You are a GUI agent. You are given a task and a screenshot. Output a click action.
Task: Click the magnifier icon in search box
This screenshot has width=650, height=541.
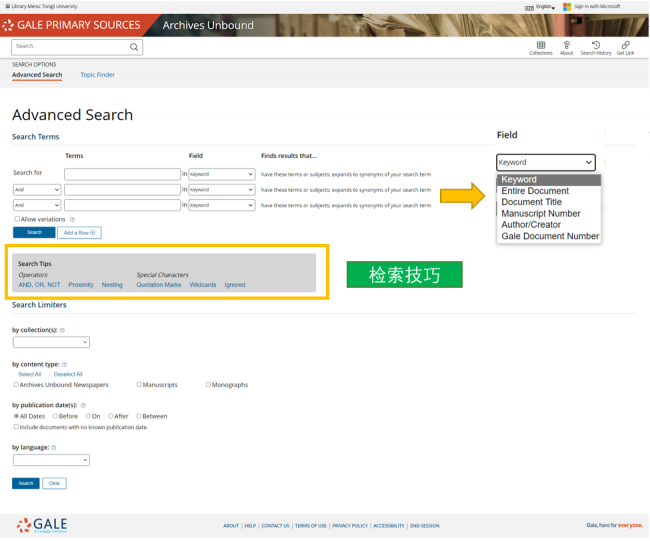coord(134,47)
